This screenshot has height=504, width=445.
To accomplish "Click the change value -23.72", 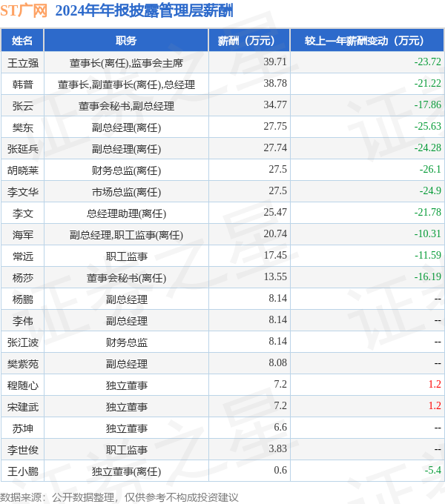I will pos(428,62).
